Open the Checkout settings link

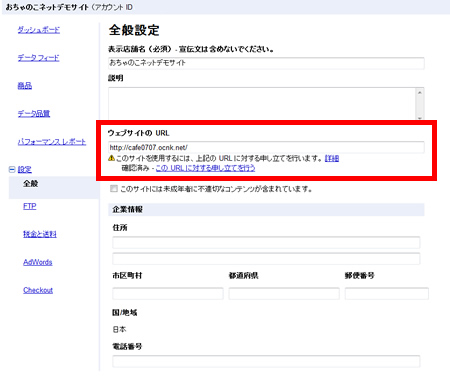click(x=38, y=290)
